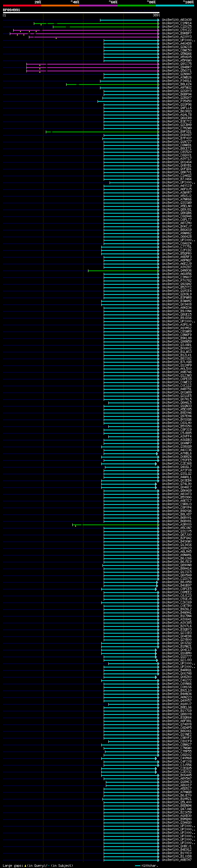Click label UniRef100_P70782
This screenshot has width=197, height=868.
[177, 281]
